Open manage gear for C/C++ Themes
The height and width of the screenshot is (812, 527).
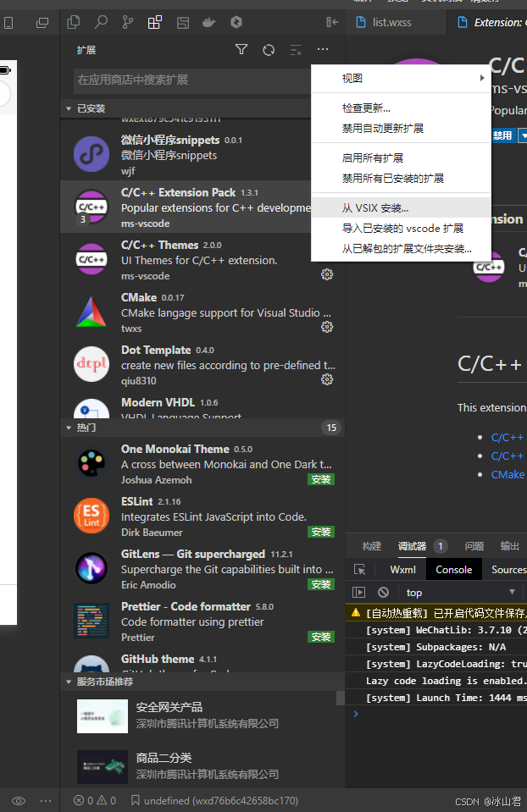click(327, 274)
